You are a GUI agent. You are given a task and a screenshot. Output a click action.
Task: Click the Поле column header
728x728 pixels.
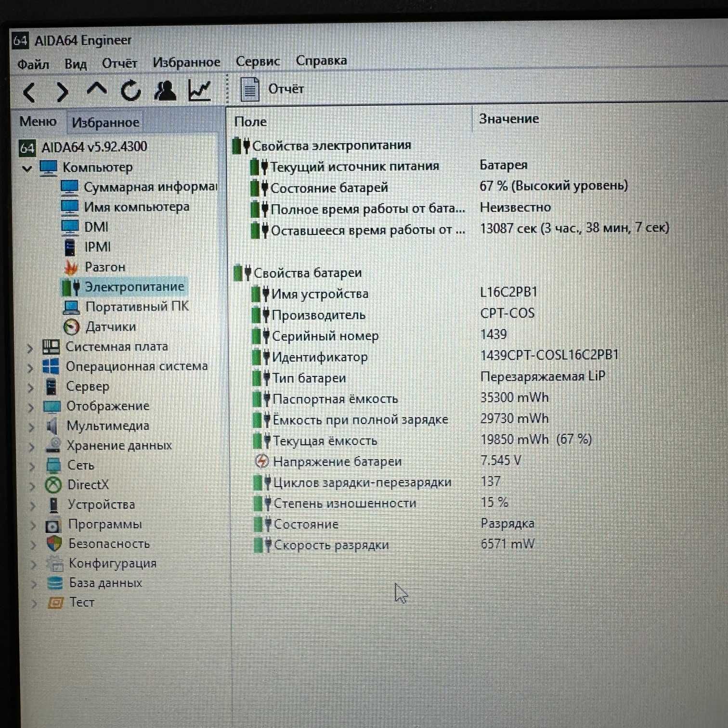(x=250, y=122)
